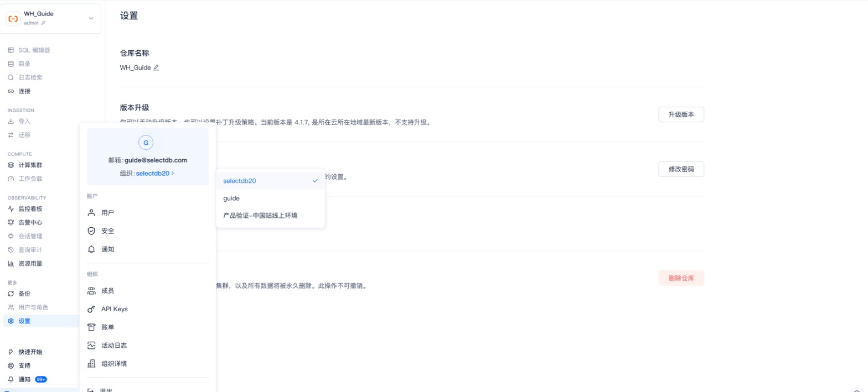Click the 日志检索 search icon

coord(11,77)
